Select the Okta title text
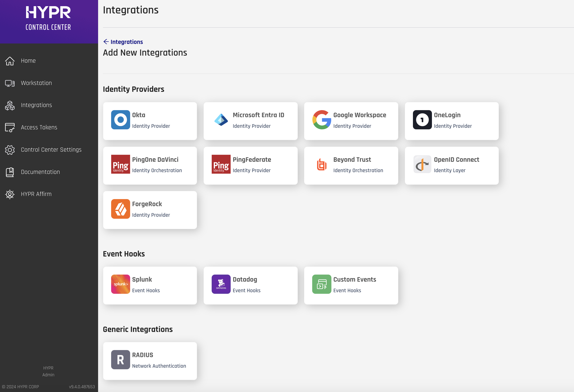This screenshot has height=392, width=574. point(139,115)
